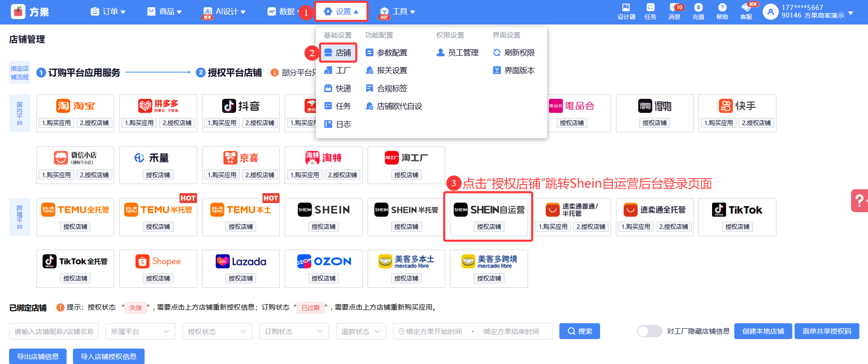
Task: Select 快递 in settings menu
Action: point(338,88)
